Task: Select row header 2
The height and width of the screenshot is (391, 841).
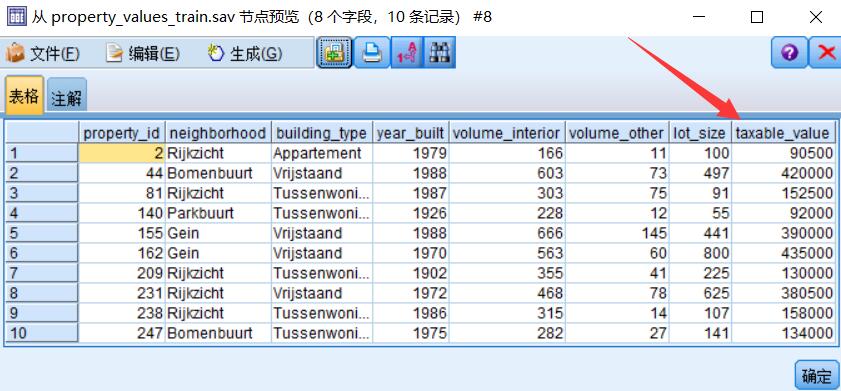Action: coord(42,173)
